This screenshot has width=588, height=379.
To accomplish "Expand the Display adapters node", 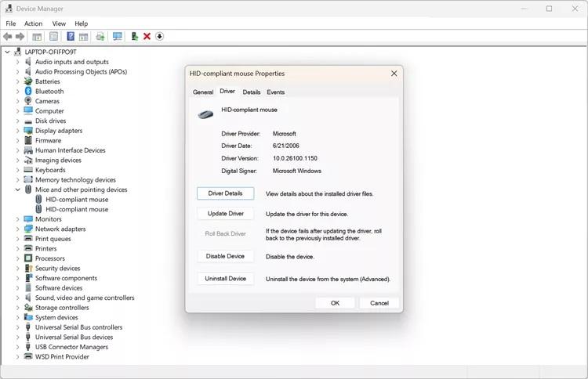I will pos(18,131).
